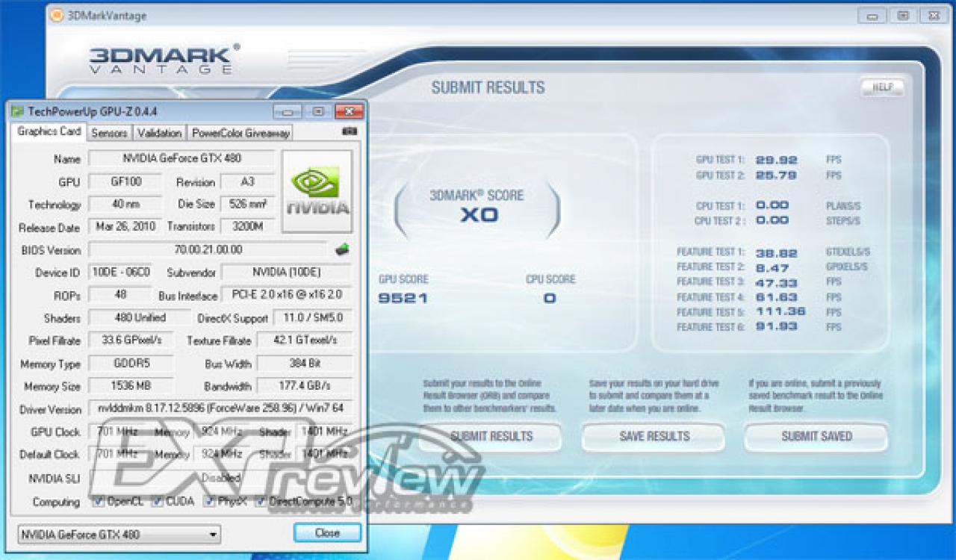Viewport: 956px width, 560px height.
Task: Open HELP in 3DMark Vantage
Action: [883, 87]
